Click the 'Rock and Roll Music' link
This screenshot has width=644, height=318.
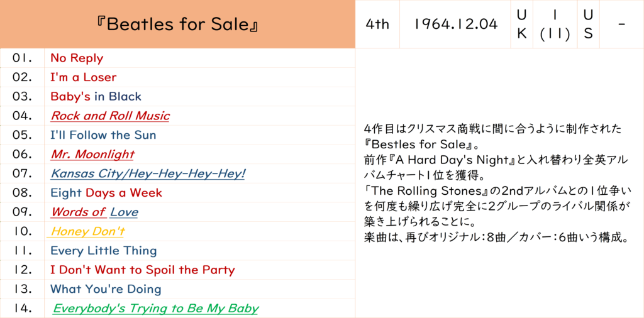click(x=110, y=116)
